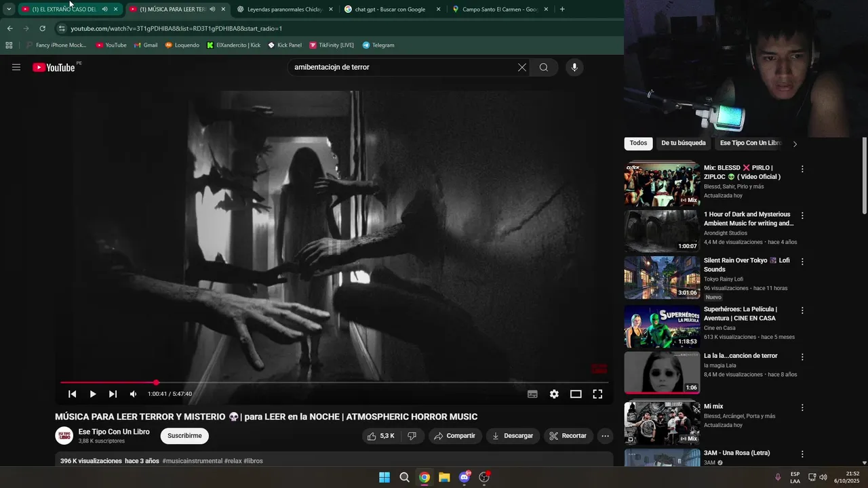Reload the page with the refresh button
The height and width of the screenshot is (488, 868).
[x=42, y=28]
